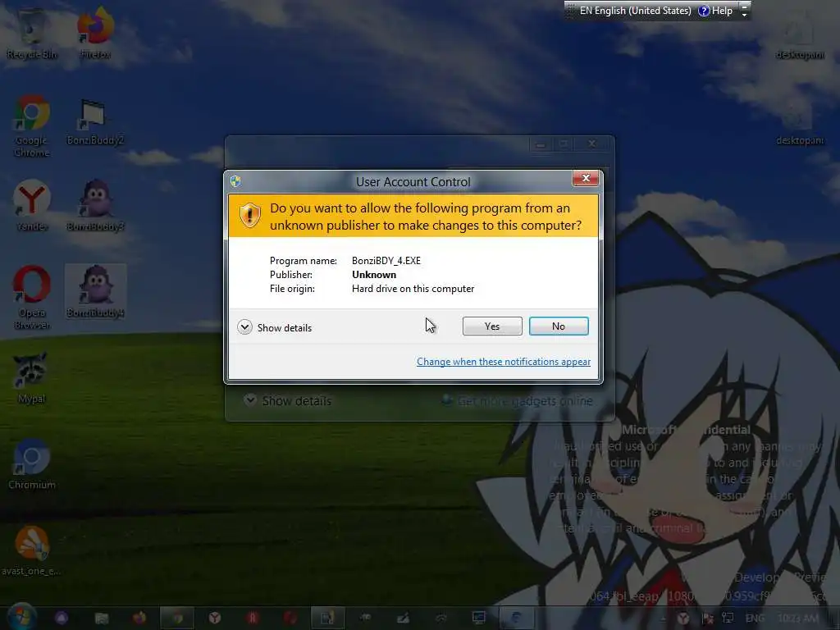Open Help on the language bar
Viewport: 840px width, 630px height.
715,11
